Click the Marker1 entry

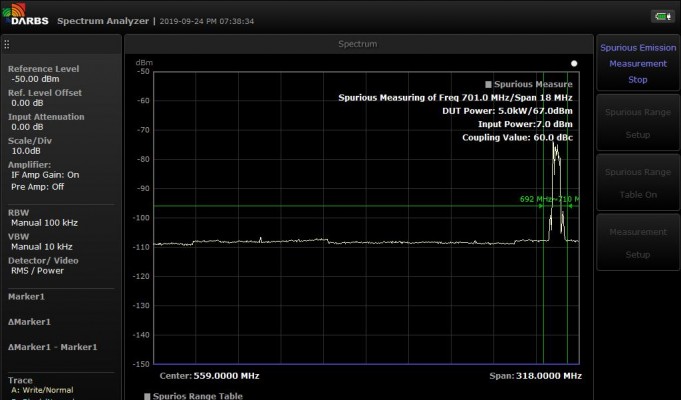tap(26, 297)
